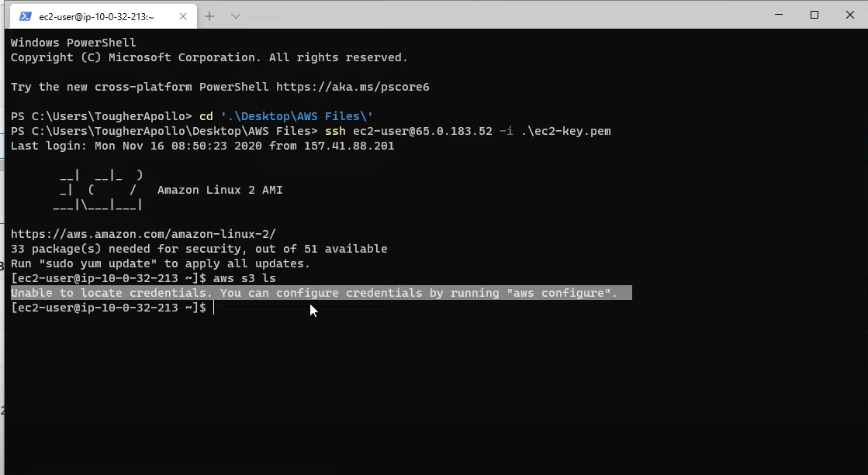Click the https://aws.amazon.com/amazon-linux-2/ URL
Image resolution: width=868 pixels, height=475 pixels.
click(144, 234)
